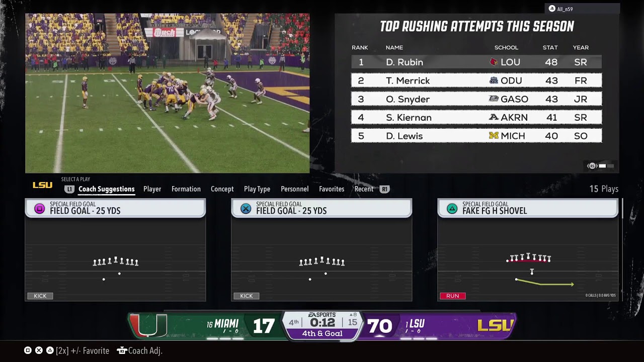Select the Square button Field Goal icon
Screen dimensions: 644x362
click(39, 209)
